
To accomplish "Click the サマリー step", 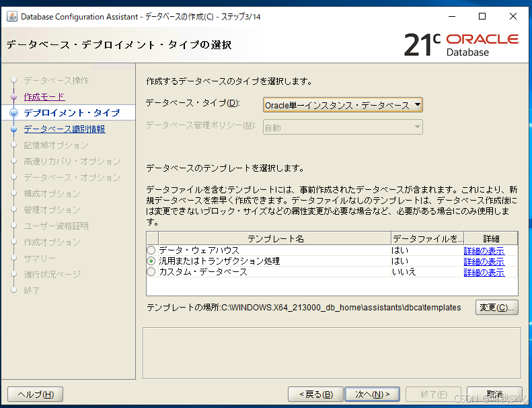I will point(40,259).
